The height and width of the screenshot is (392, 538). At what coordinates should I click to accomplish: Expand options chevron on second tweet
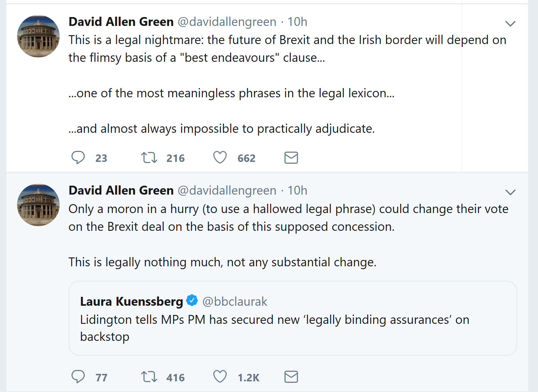(x=510, y=192)
